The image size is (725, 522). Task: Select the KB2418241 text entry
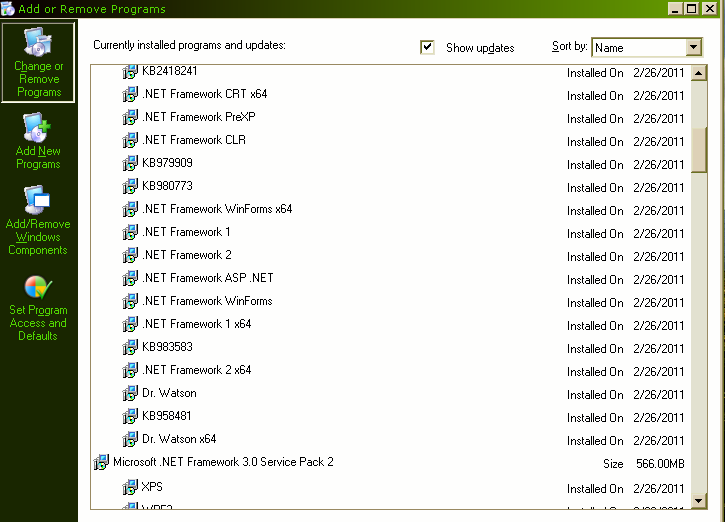point(170,71)
